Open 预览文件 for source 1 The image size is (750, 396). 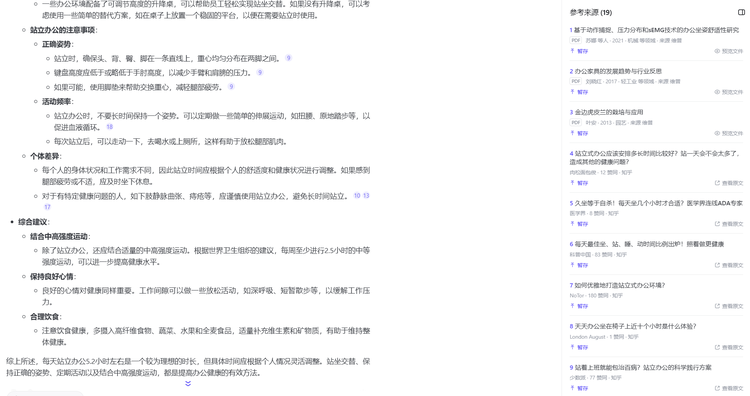click(x=729, y=51)
